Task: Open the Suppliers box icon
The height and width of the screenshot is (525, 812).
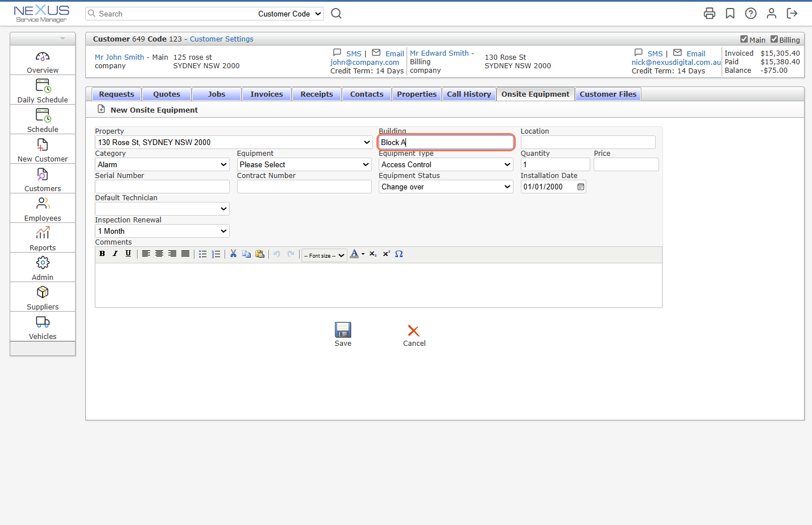Action: click(43, 292)
